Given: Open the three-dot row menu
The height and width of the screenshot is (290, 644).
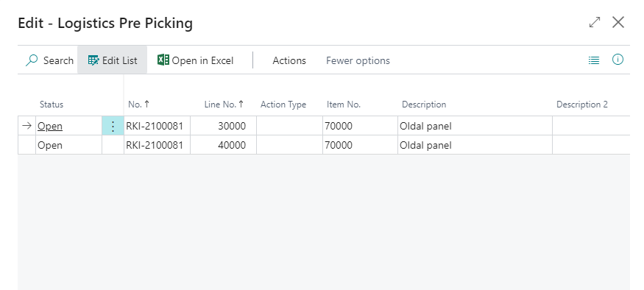Looking at the screenshot, I should pyautogui.click(x=113, y=126).
